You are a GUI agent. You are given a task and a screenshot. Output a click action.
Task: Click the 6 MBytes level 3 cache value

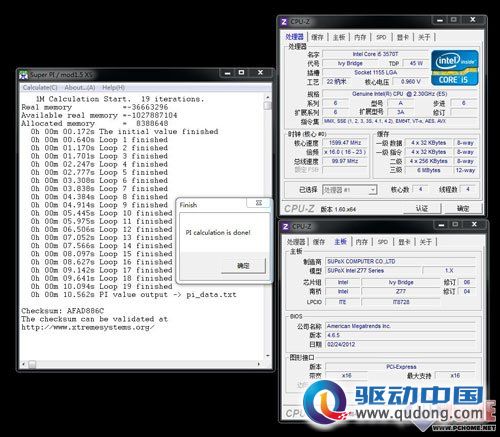tap(428, 170)
